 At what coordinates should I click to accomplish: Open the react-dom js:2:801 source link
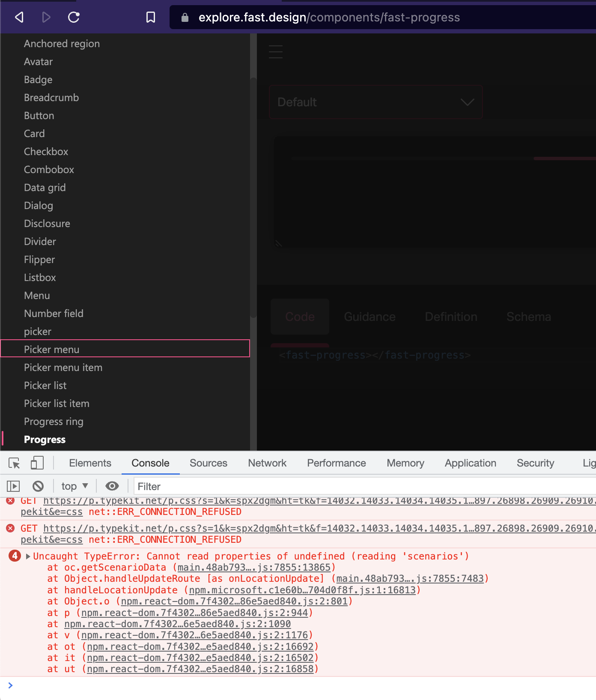(x=234, y=601)
